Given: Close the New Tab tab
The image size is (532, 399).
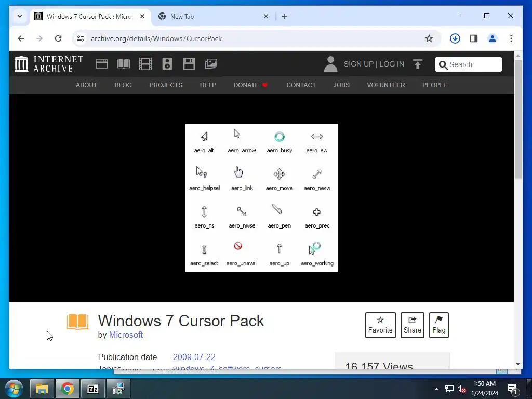Looking at the screenshot, I should click(266, 16).
